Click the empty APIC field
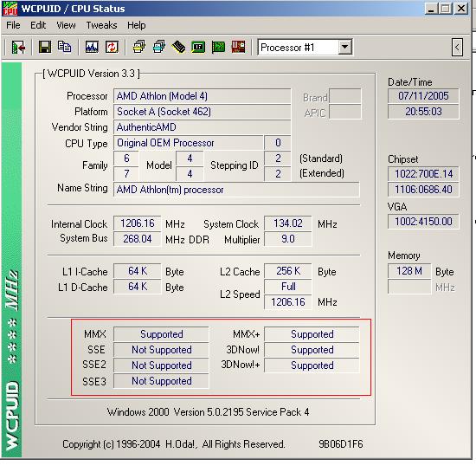 click(345, 112)
